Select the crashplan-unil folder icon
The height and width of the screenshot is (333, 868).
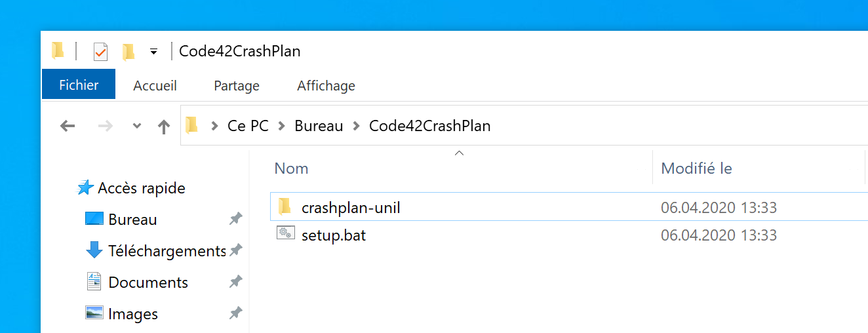(285, 207)
